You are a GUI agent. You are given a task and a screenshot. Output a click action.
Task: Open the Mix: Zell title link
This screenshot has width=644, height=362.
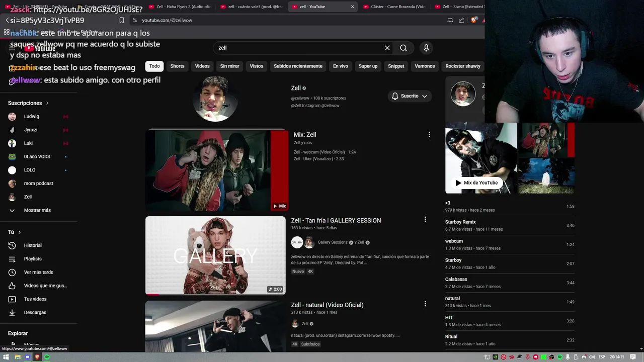[305, 135]
